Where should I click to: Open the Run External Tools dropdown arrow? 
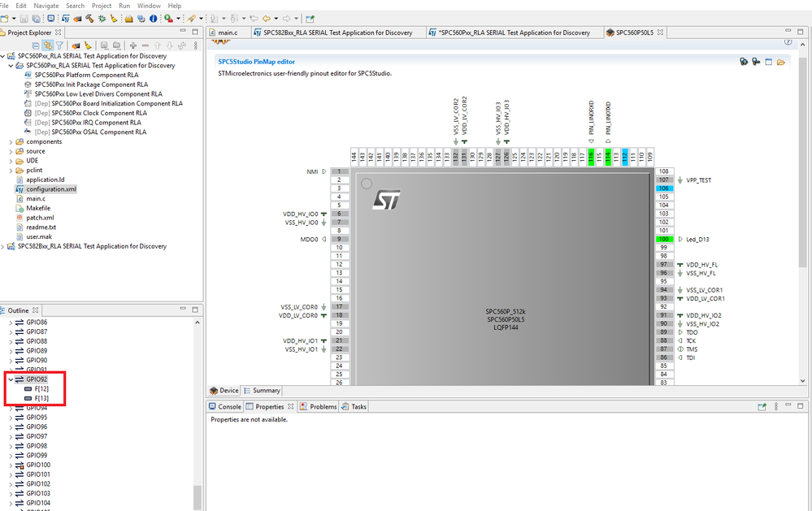178,19
